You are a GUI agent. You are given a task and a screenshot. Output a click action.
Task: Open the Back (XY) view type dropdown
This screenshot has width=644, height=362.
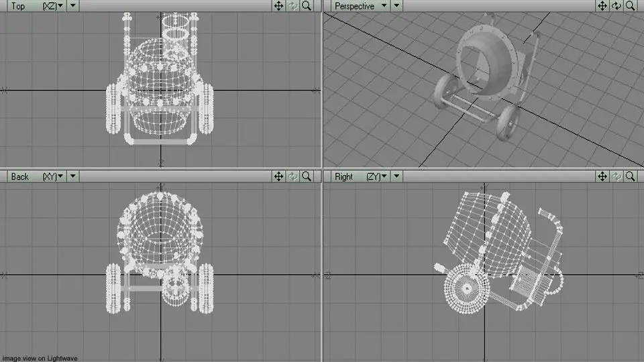(36, 176)
